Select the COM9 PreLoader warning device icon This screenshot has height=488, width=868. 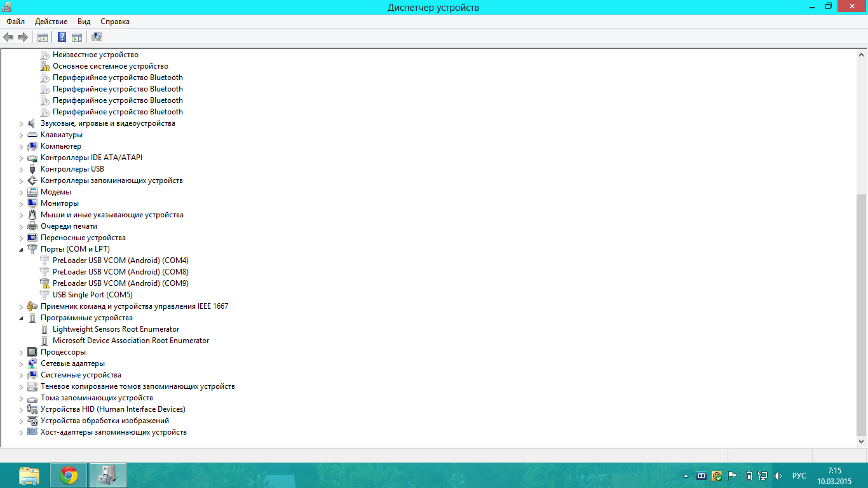[44, 283]
